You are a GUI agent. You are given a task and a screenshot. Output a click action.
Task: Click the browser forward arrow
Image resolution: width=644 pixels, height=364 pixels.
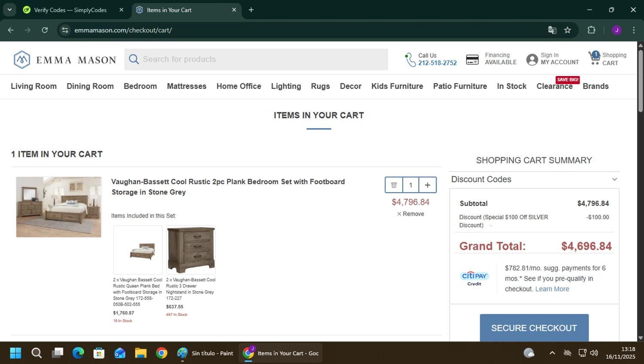(x=27, y=30)
